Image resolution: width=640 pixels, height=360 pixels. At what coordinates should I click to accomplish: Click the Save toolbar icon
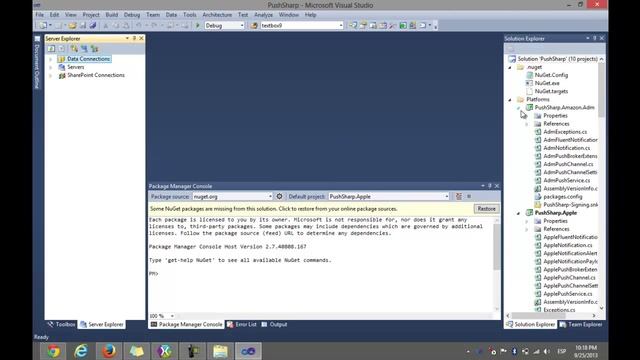(x=83, y=25)
